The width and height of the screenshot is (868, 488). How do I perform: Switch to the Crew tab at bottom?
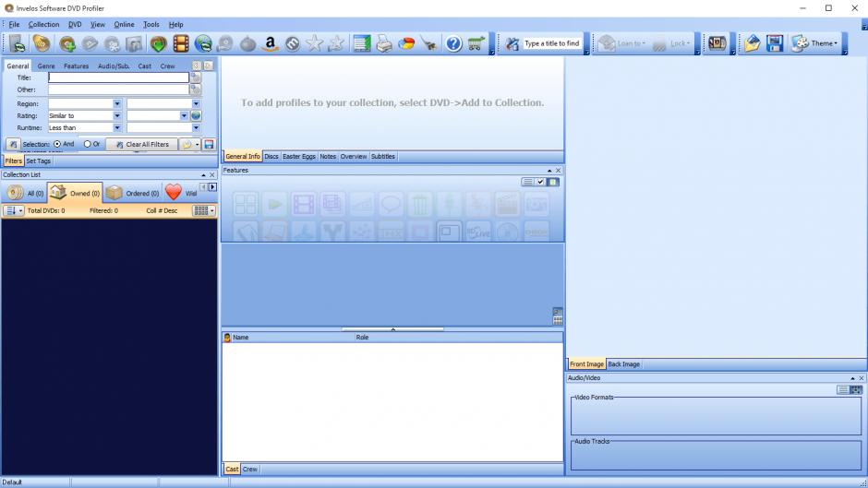[249, 470]
